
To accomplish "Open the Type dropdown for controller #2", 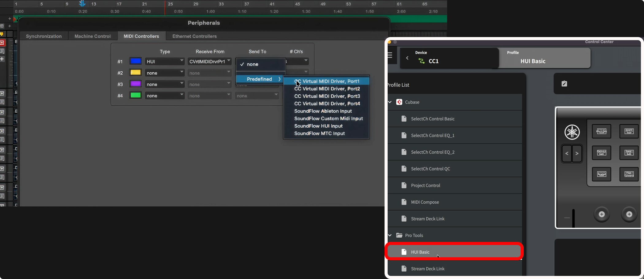I will tap(165, 73).
